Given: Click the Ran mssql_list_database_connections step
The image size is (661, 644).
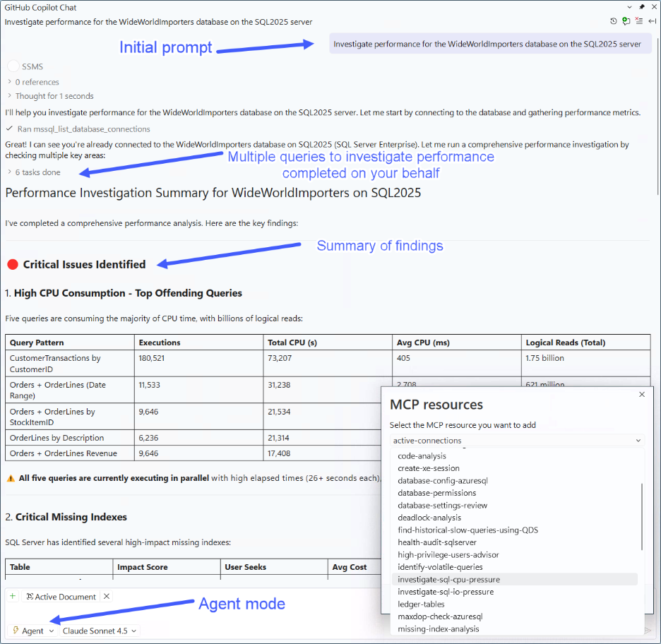Looking at the screenshot, I should click(x=78, y=129).
